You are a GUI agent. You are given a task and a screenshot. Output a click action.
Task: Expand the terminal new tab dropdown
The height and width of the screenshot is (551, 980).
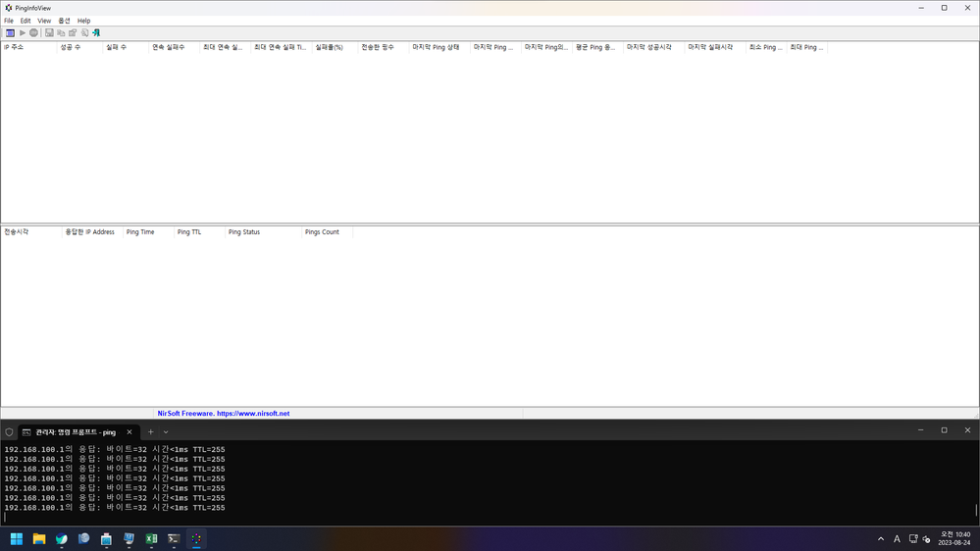click(x=166, y=432)
